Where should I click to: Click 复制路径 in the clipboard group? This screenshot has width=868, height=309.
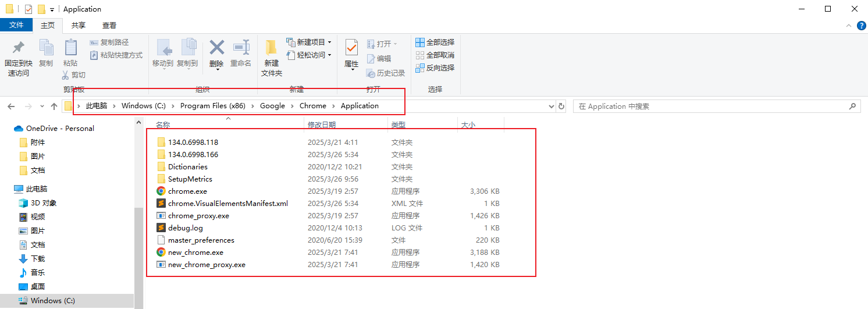pyautogui.click(x=109, y=42)
